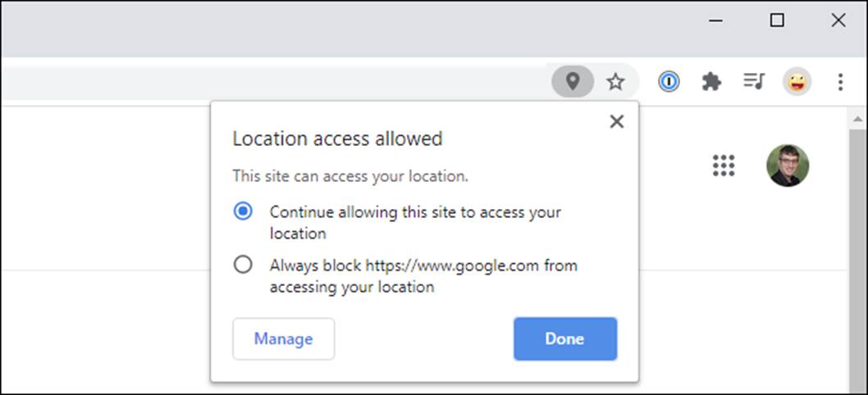
Task: Close the Chrome window
Action: [838, 21]
